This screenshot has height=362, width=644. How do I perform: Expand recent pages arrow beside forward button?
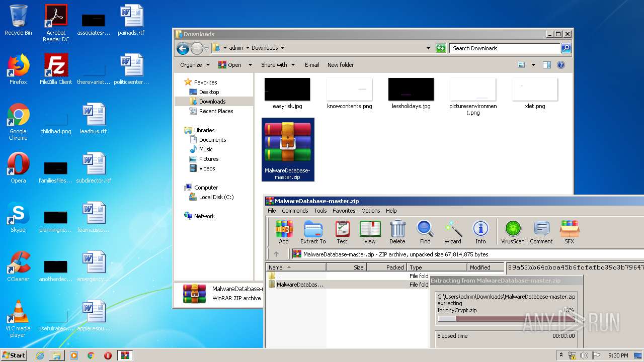[206, 49]
